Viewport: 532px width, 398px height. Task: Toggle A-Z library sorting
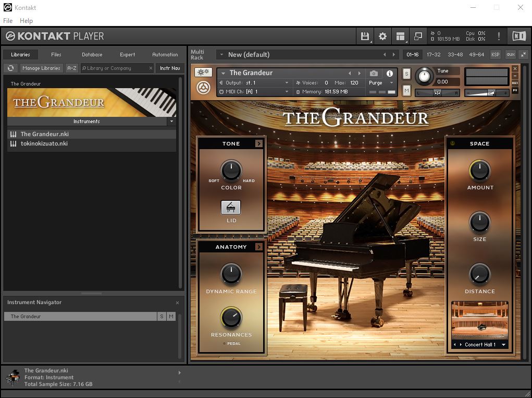tap(71, 68)
